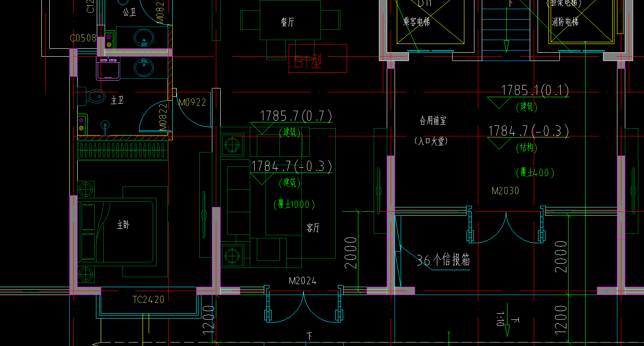This screenshot has width=644, height=346.
Task: Select the 1785.1(0.1) elevation text
Action: point(535,90)
